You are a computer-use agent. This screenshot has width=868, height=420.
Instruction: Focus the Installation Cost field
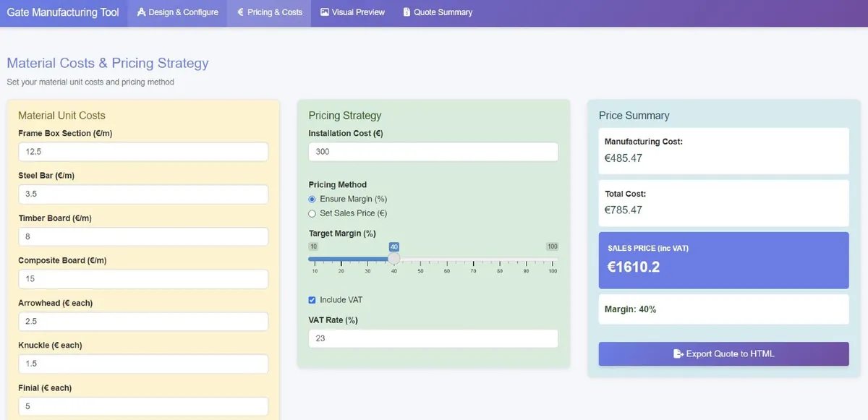tap(433, 152)
